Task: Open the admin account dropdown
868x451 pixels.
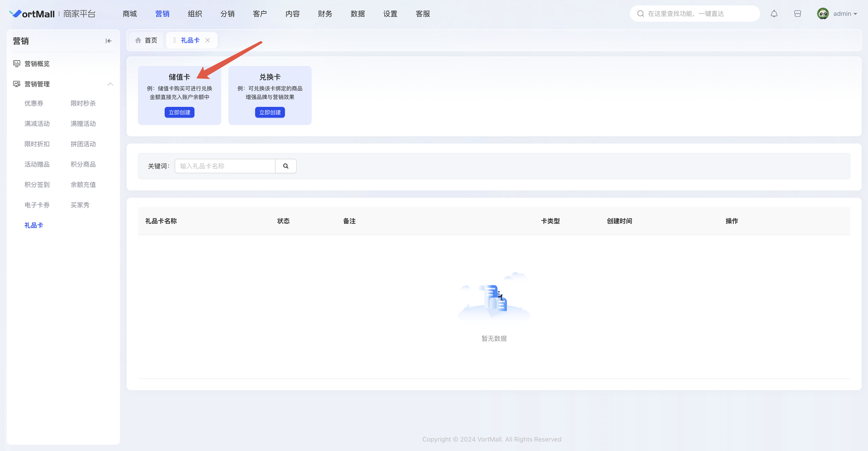Action: [845, 14]
